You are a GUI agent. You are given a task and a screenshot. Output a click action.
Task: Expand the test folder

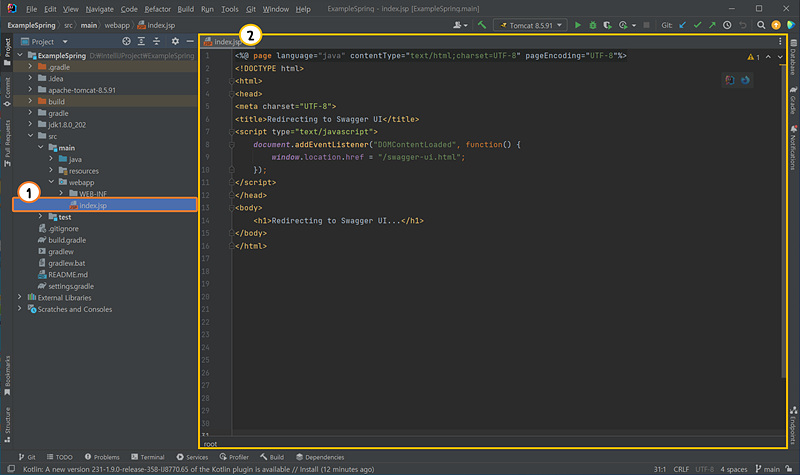[40, 217]
